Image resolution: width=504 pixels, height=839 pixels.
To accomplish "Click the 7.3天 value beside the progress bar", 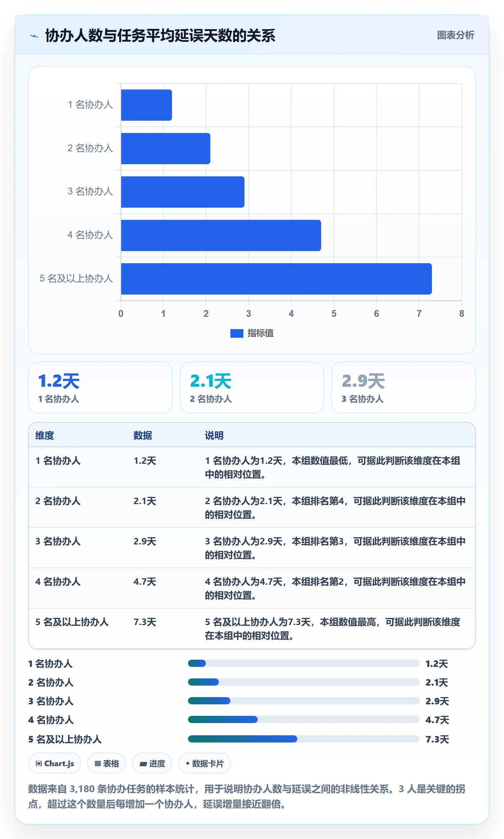I will click(437, 739).
